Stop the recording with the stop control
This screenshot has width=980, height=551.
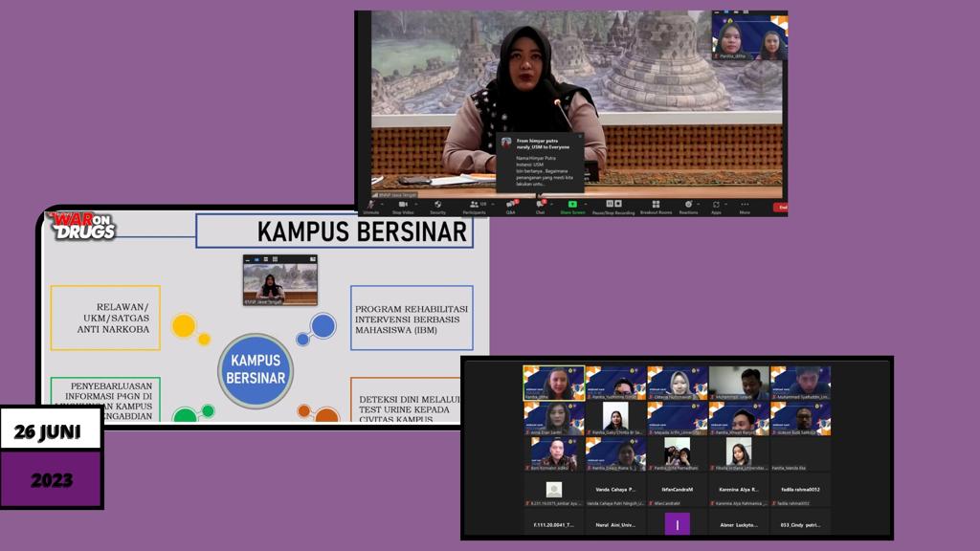coord(619,205)
